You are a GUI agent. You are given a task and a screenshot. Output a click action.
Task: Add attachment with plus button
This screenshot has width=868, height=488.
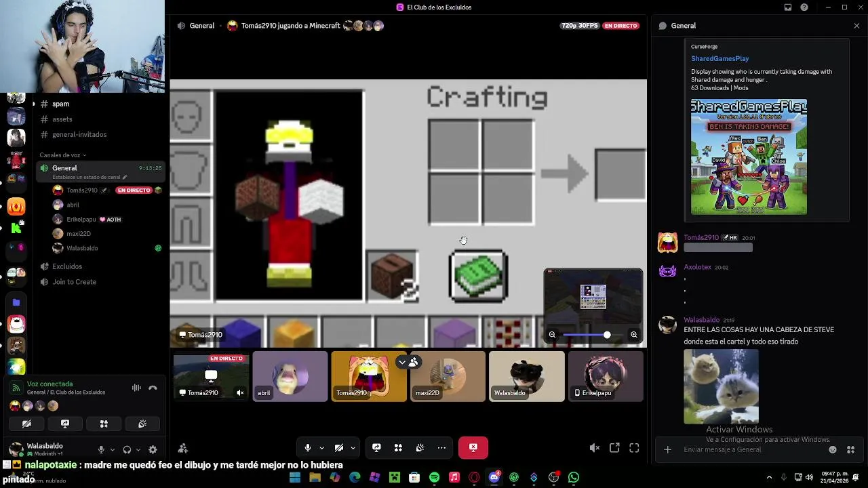[667, 449]
